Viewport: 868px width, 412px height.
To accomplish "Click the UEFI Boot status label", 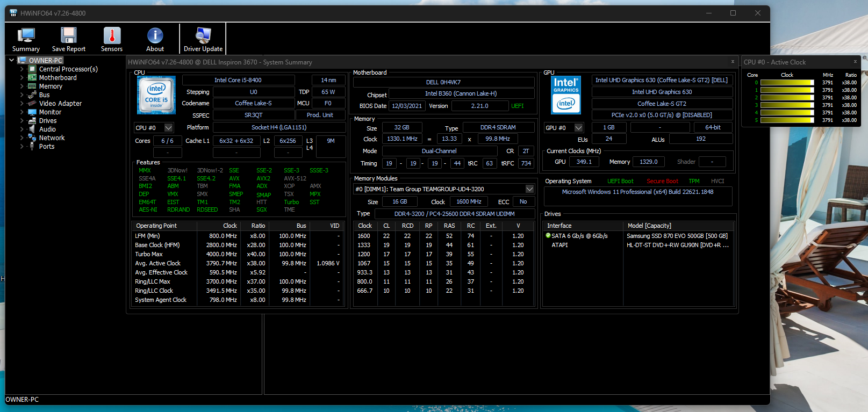I will coord(620,182).
